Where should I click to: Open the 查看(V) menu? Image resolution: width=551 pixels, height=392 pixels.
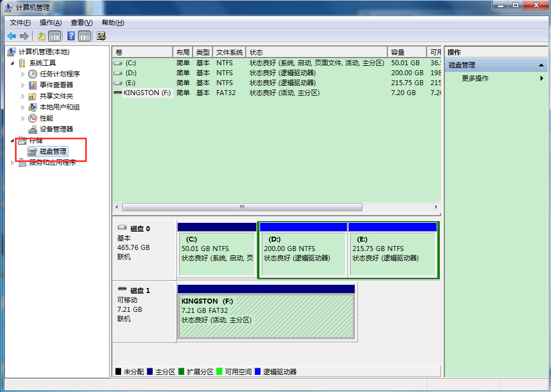click(81, 23)
